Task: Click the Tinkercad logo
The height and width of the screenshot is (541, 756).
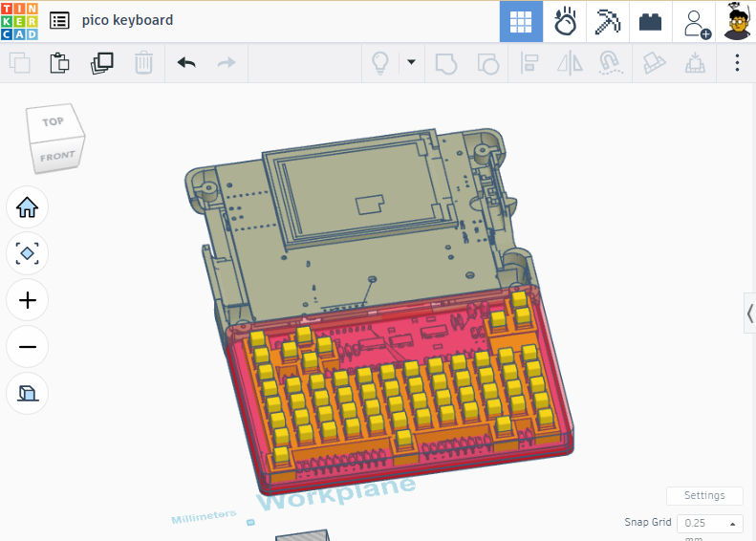Action: (19, 21)
